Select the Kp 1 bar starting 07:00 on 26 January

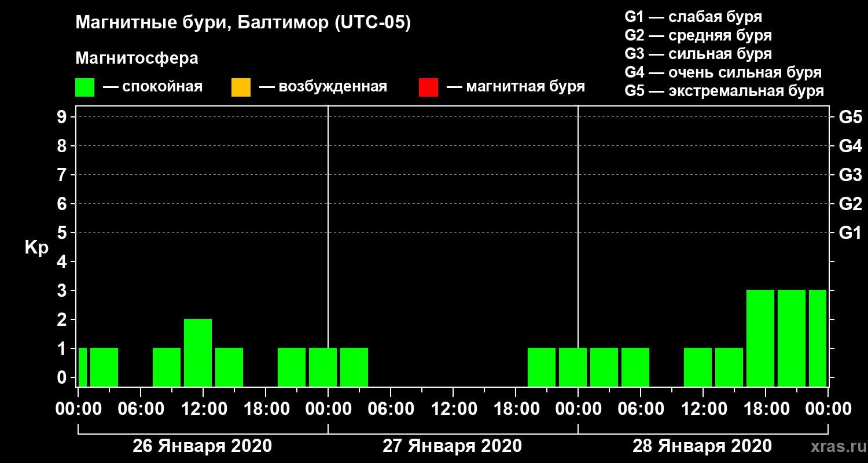click(167, 367)
